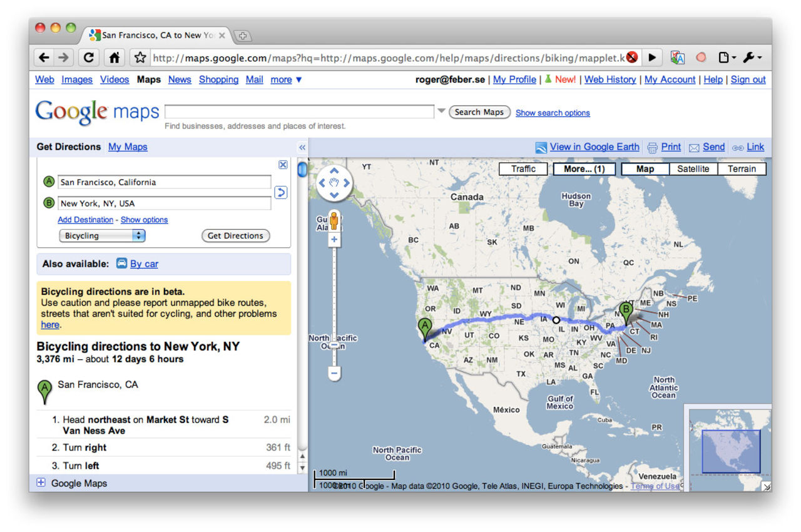Pan the map right
Viewport: 801px width, 532px height.
[x=347, y=183]
